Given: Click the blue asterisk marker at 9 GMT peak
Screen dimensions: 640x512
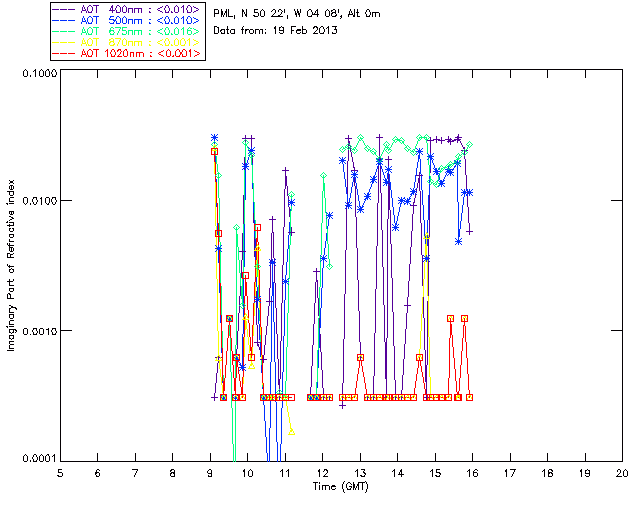Looking at the screenshot, I should click(214, 138).
